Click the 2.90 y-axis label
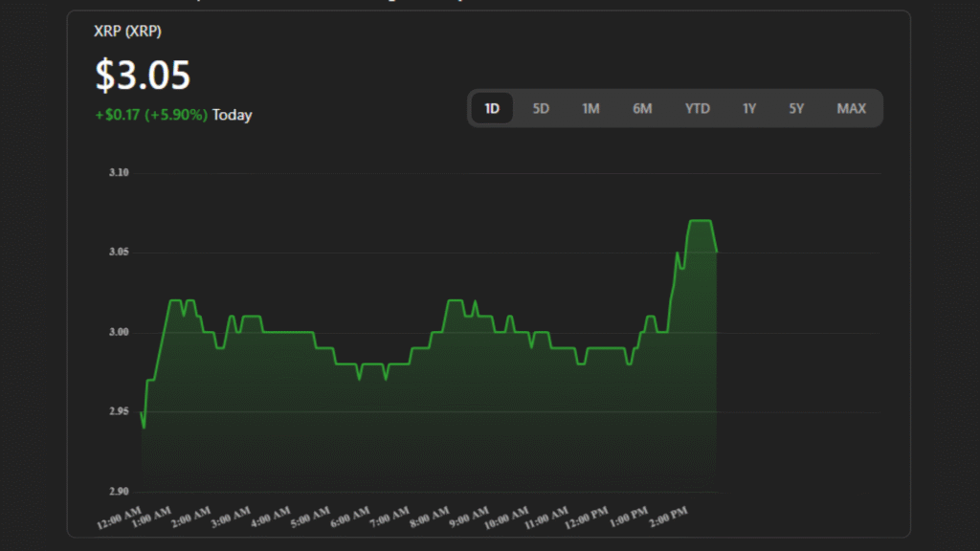This screenshot has height=551, width=980. click(x=119, y=491)
